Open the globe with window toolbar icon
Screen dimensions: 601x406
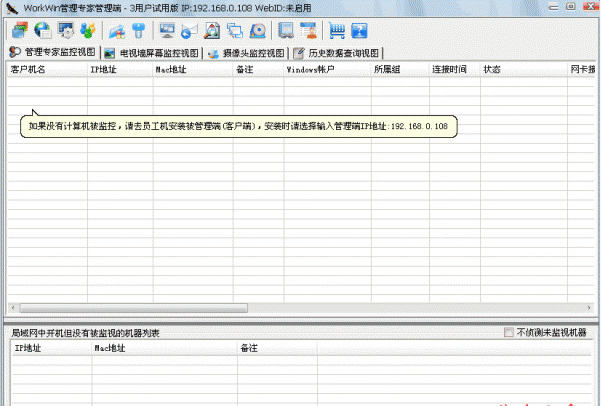43,30
